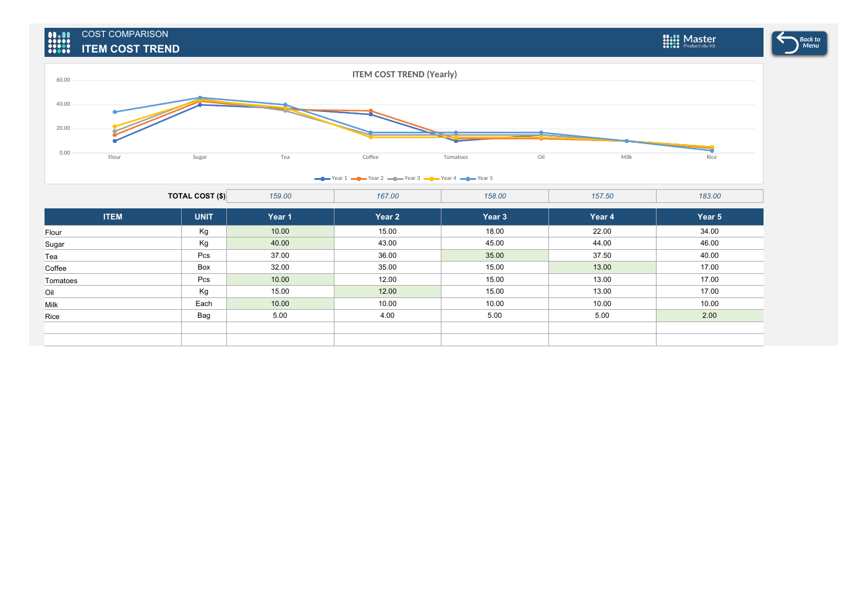Select the Coffee item cell in the table
This screenshot has width=868, height=614.
pyautogui.click(x=113, y=268)
